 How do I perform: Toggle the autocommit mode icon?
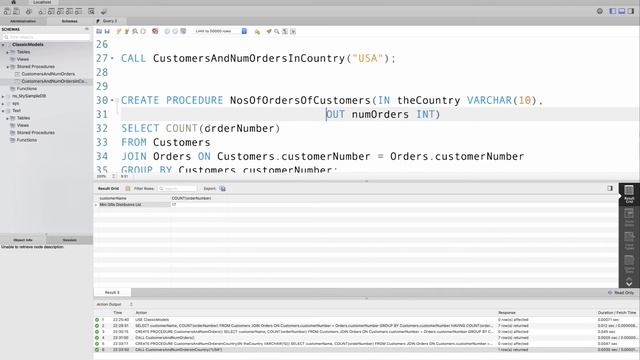(x=183, y=31)
